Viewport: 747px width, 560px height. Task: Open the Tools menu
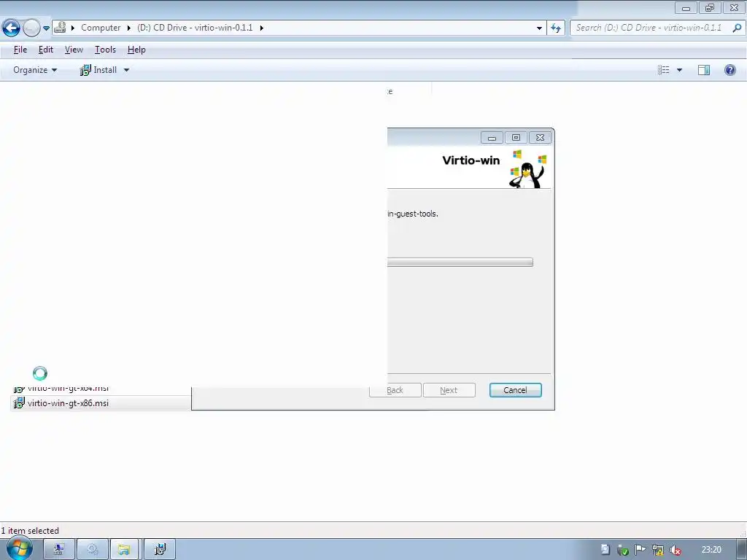point(105,50)
